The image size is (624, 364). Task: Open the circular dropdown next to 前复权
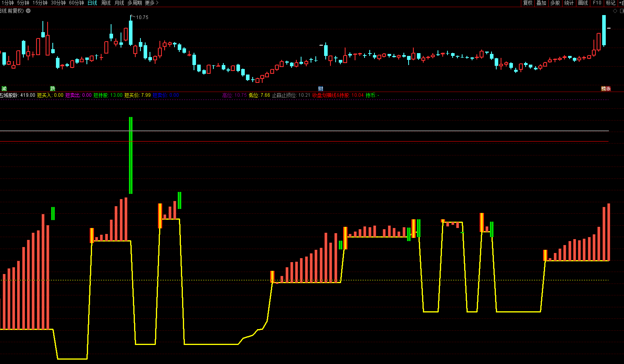pos(28,11)
